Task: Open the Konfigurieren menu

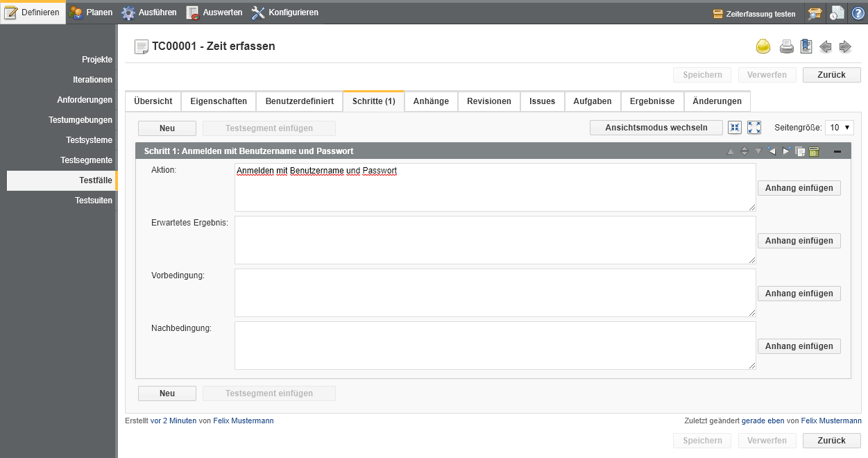Action: click(284, 12)
